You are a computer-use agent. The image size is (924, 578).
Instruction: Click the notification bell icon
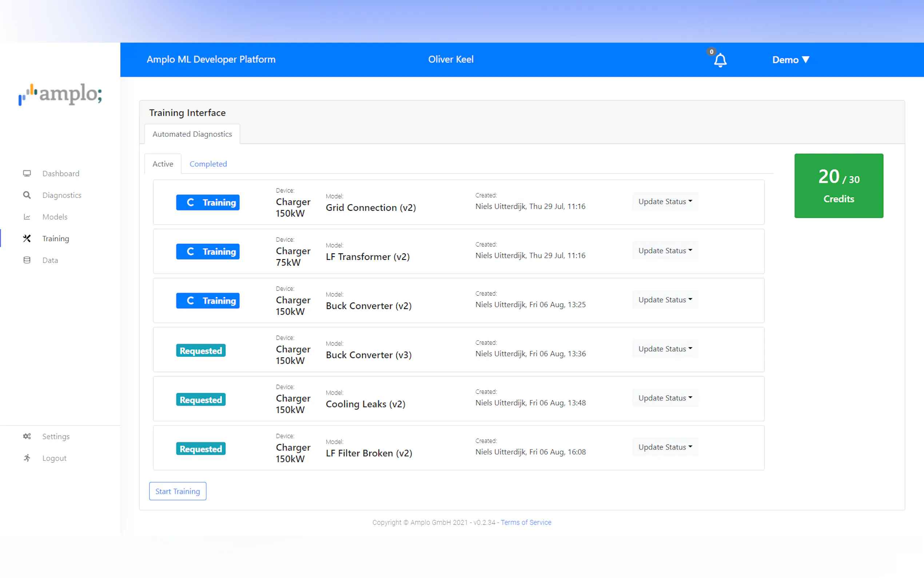coord(720,60)
